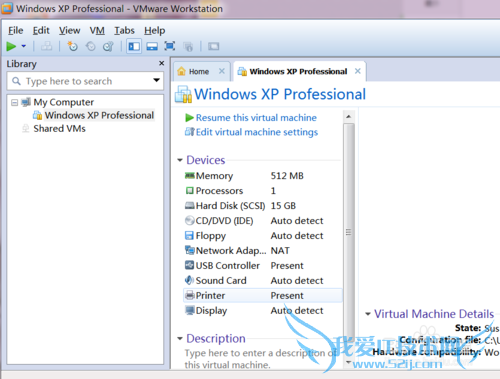The height and width of the screenshot is (379, 500).
Task: Click the Printer device icon
Action: pyautogui.click(x=190, y=295)
